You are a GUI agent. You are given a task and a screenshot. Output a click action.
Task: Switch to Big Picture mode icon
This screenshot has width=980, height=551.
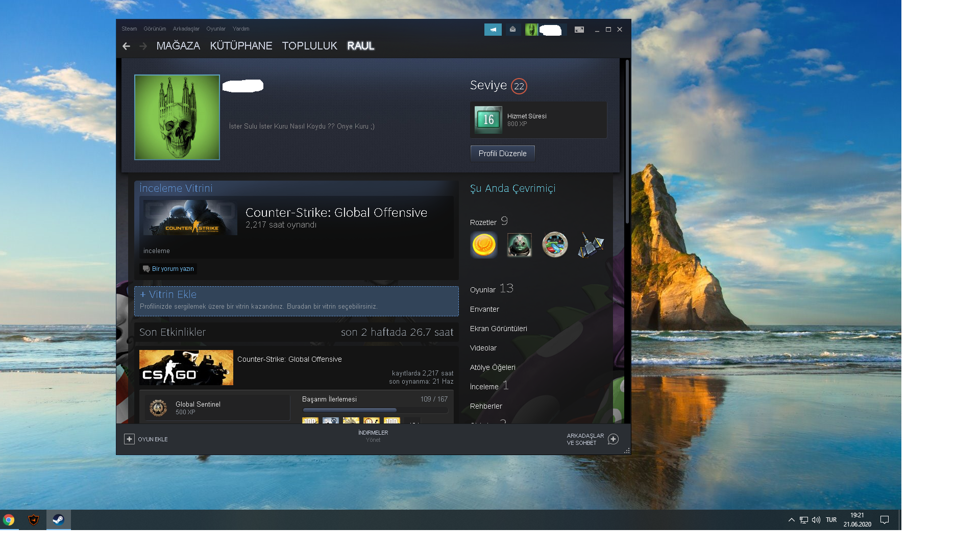[579, 30]
